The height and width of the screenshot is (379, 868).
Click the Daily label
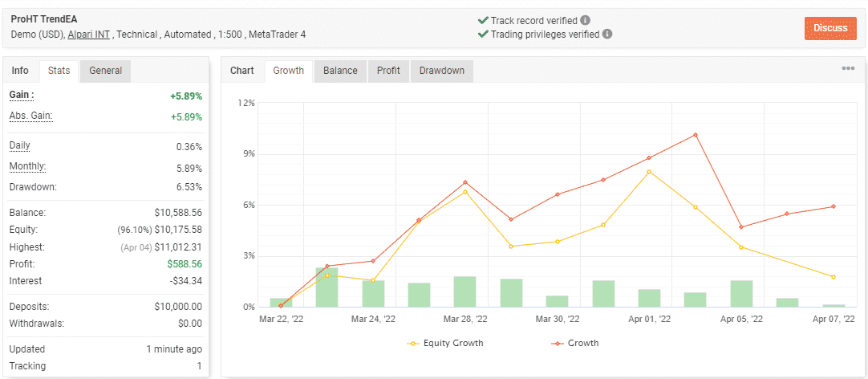tap(20, 146)
